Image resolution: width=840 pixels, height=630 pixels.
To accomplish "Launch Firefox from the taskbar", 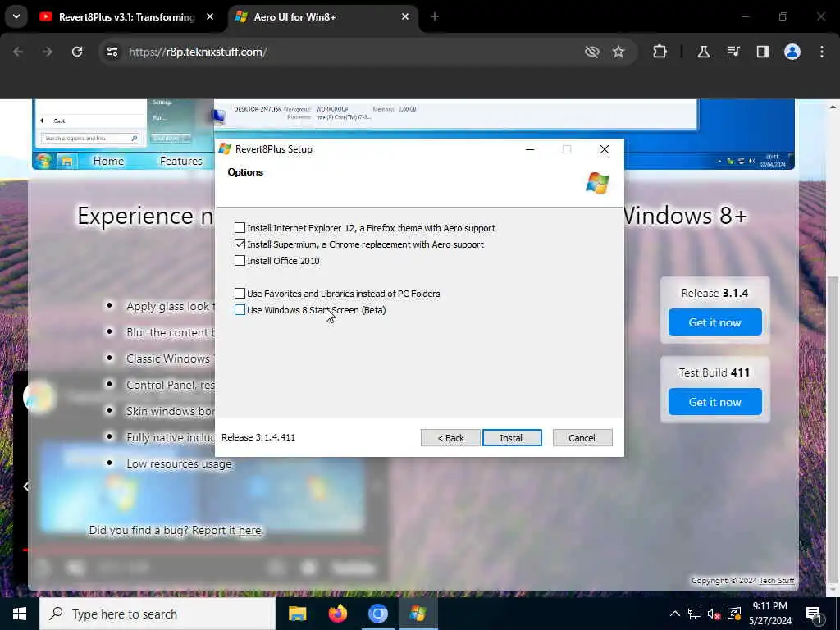I will [x=337, y=614].
